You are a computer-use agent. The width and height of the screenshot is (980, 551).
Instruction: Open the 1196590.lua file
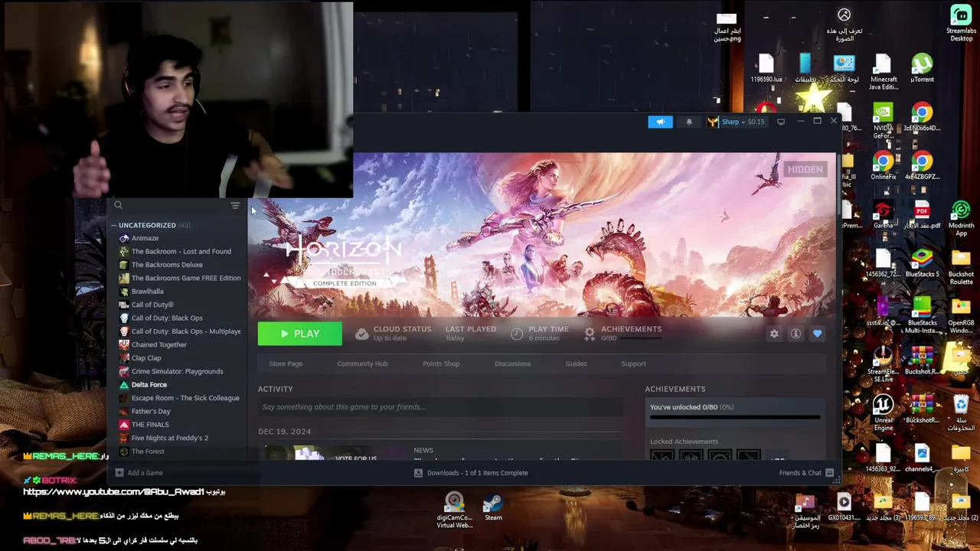pos(766,69)
